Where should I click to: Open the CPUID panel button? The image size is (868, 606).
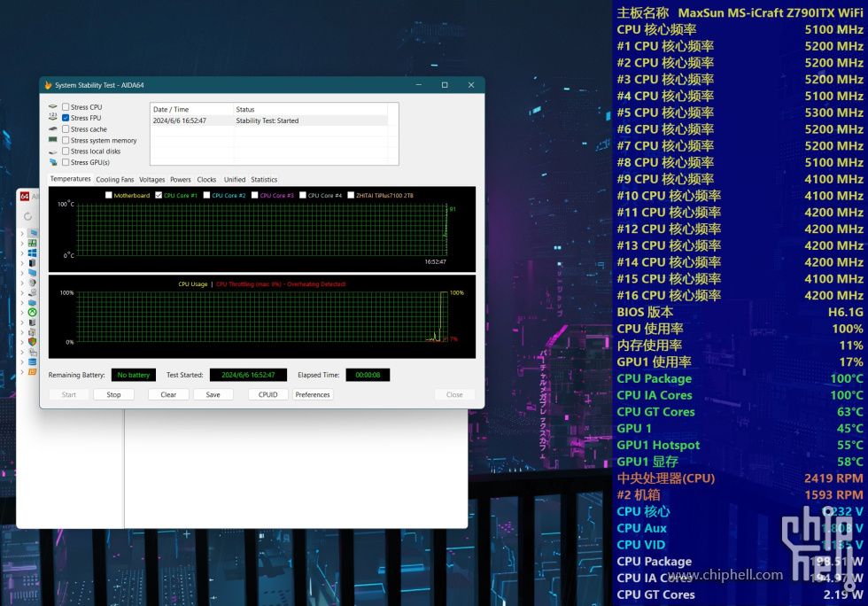coord(267,394)
